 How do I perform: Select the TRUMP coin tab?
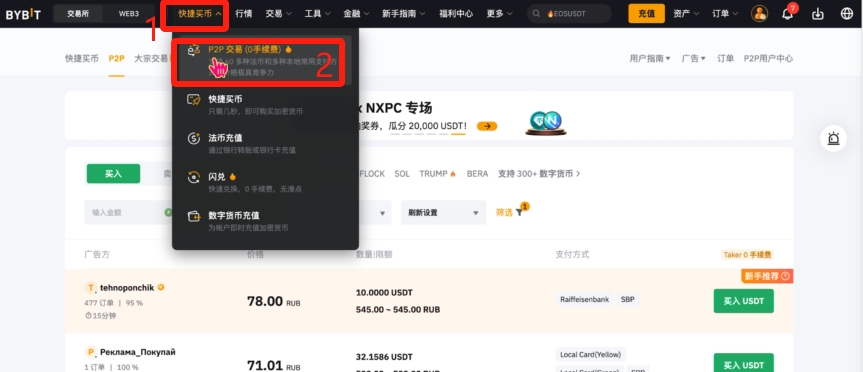pyautogui.click(x=438, y=174)
